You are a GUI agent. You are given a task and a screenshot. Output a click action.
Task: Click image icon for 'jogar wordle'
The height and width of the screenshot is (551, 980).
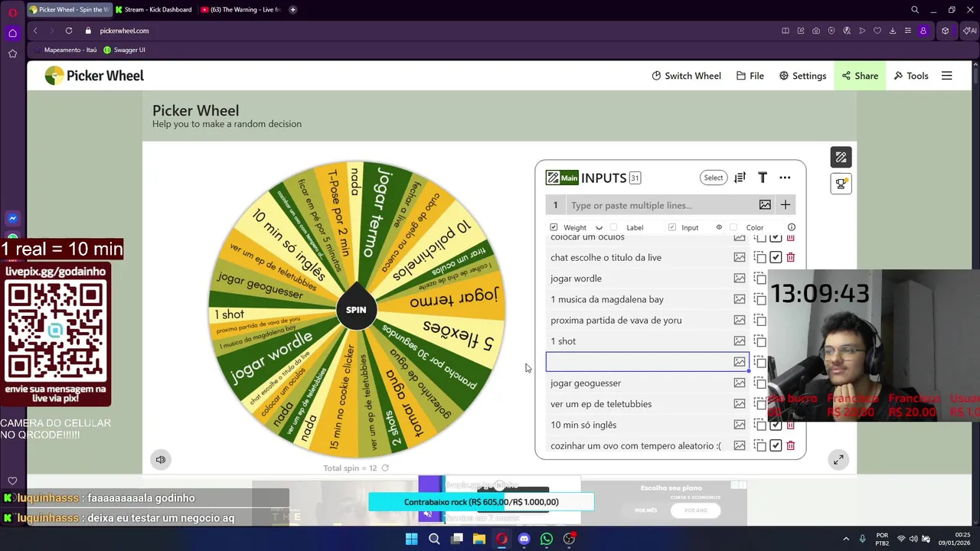(740, 279)
